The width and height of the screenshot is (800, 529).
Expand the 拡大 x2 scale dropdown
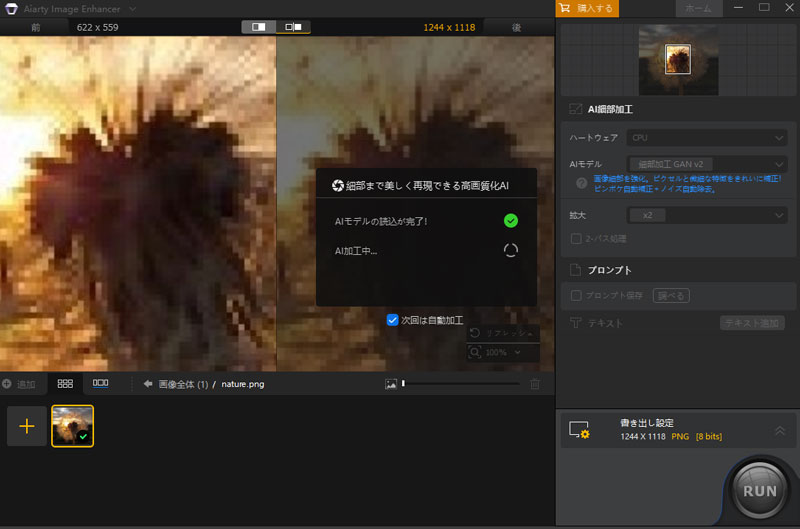click(x=706, y=215)
